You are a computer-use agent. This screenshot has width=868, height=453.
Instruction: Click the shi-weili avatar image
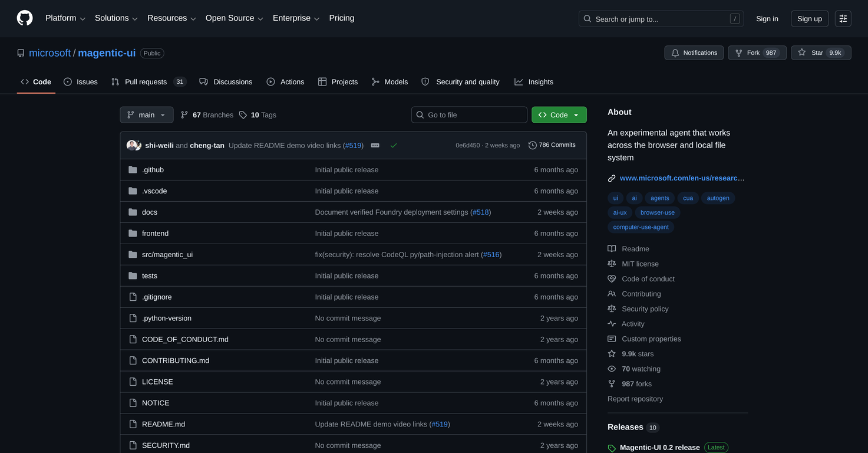[131, 145]
